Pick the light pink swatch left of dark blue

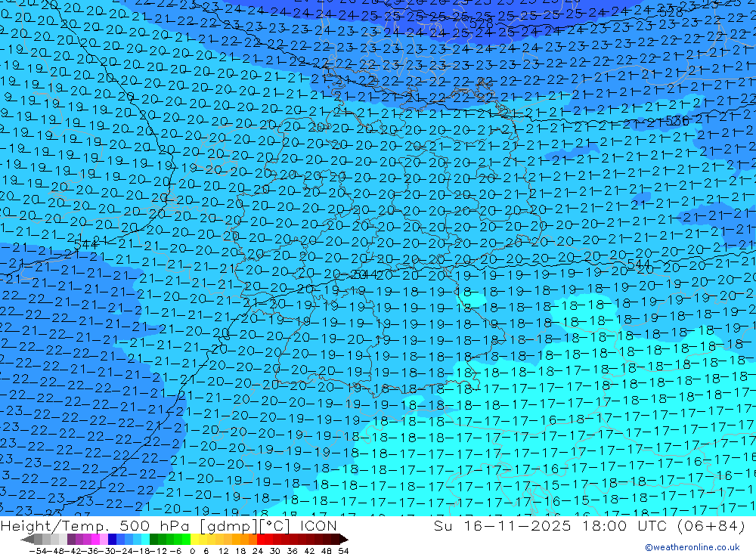point(104,539)
